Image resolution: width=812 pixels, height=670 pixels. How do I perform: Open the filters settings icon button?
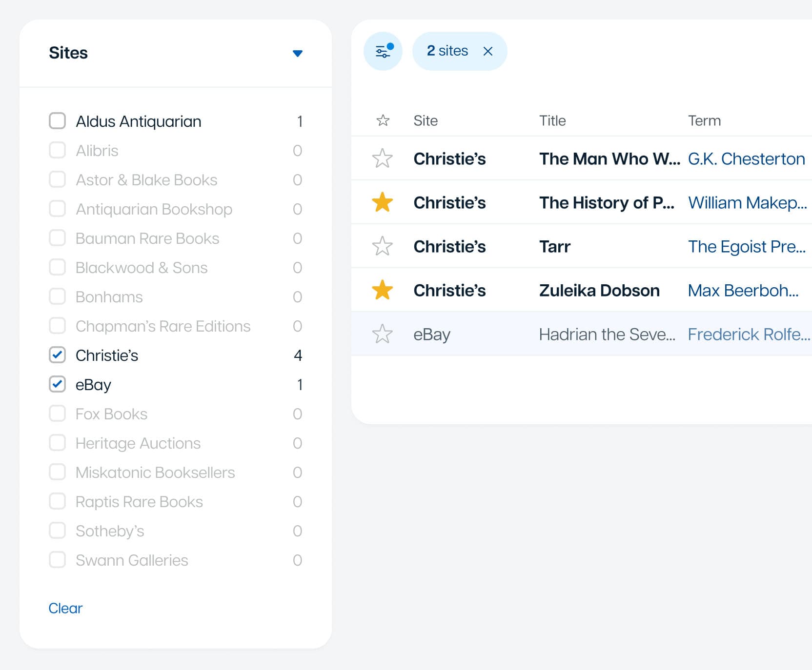tap(383, 51)
